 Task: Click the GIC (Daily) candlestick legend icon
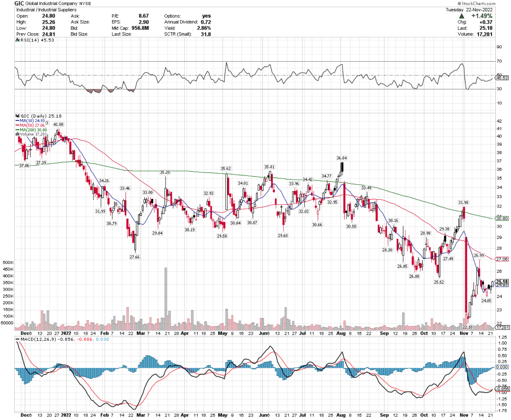click(18, 116)
